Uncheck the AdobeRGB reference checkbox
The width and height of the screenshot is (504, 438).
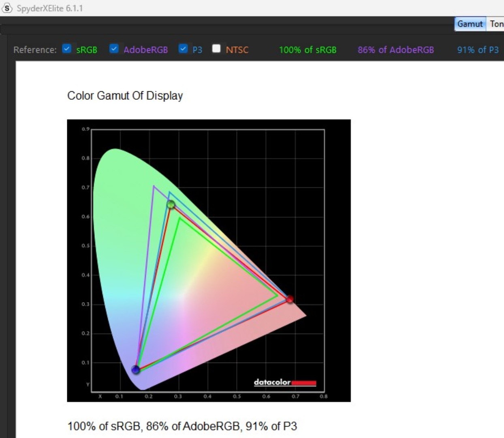point(114,49)
